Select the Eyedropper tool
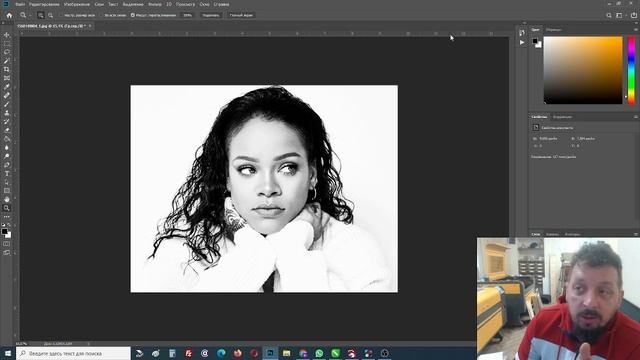This screenshot has height=360, width=640. tap(7, 87)
